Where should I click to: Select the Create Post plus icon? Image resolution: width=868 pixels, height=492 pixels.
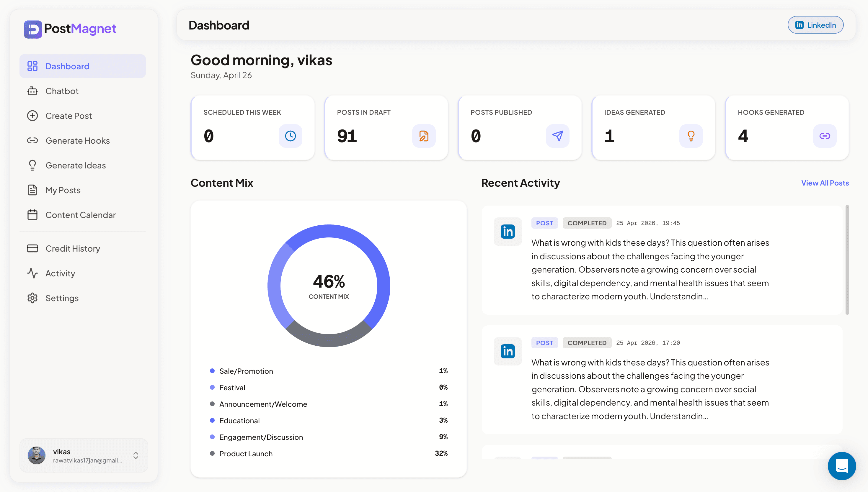point(32,116)
